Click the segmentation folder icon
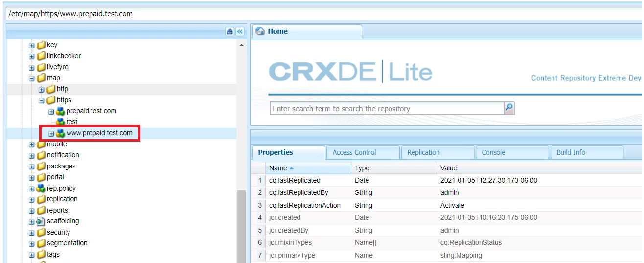644x263 pixels. pos(41,243)
